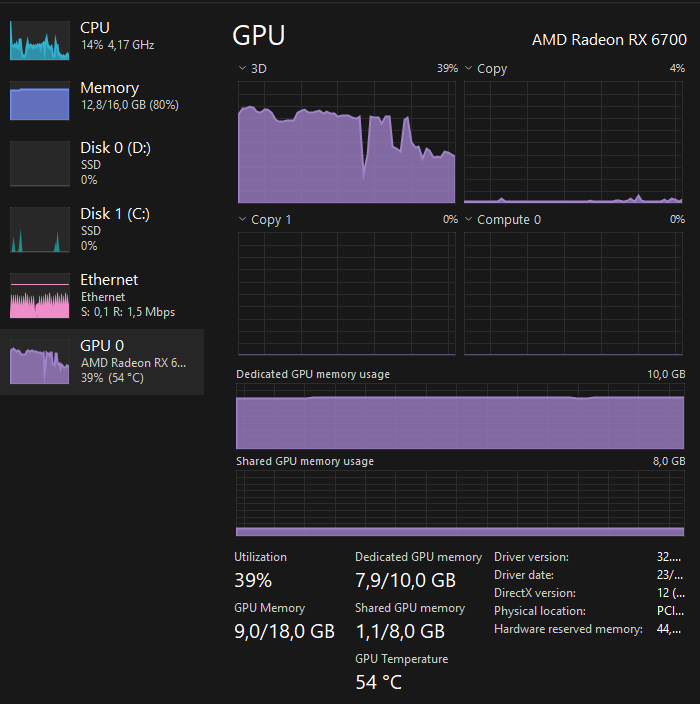Click the 39% Utilization value

(253, 580)
